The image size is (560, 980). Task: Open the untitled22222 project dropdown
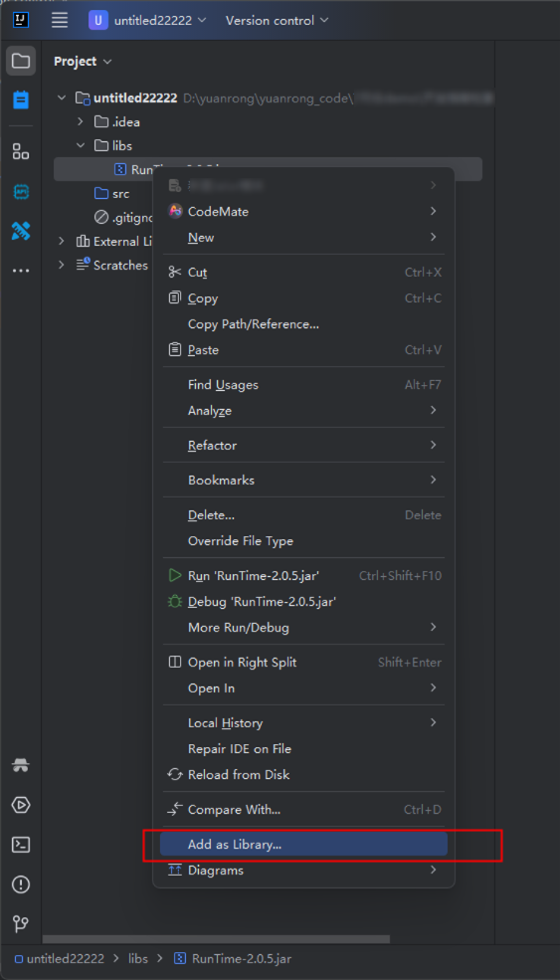tap(147, 20)
